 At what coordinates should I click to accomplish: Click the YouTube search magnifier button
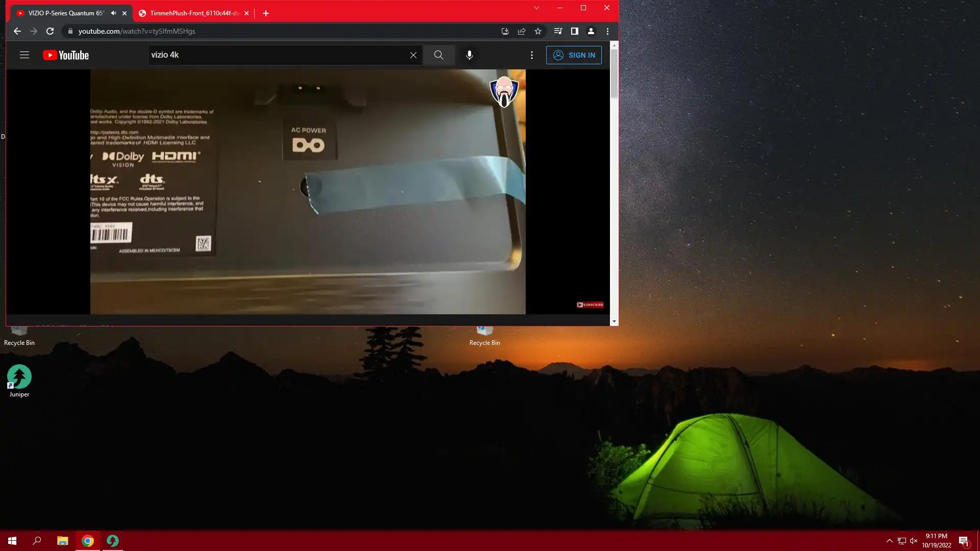[x=438, y=55]
